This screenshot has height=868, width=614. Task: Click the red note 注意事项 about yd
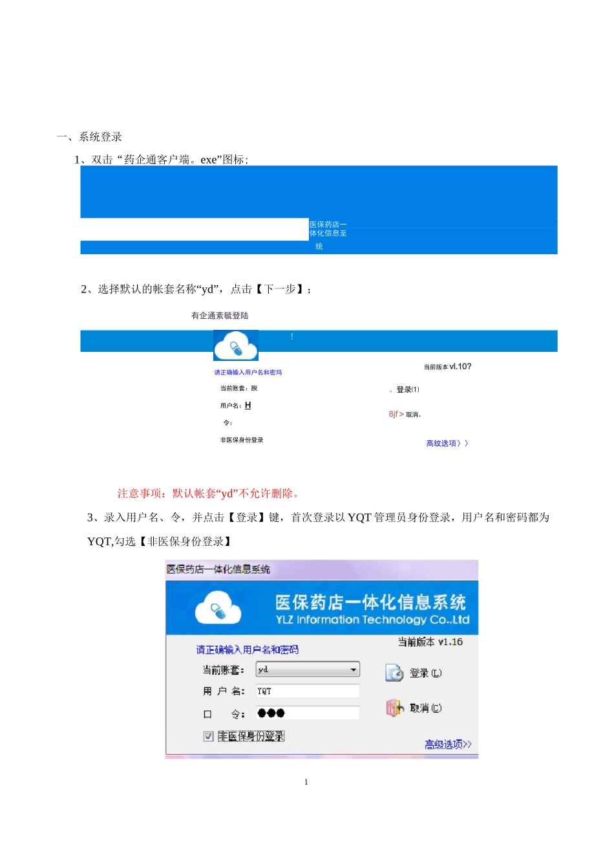click(210, 494)
